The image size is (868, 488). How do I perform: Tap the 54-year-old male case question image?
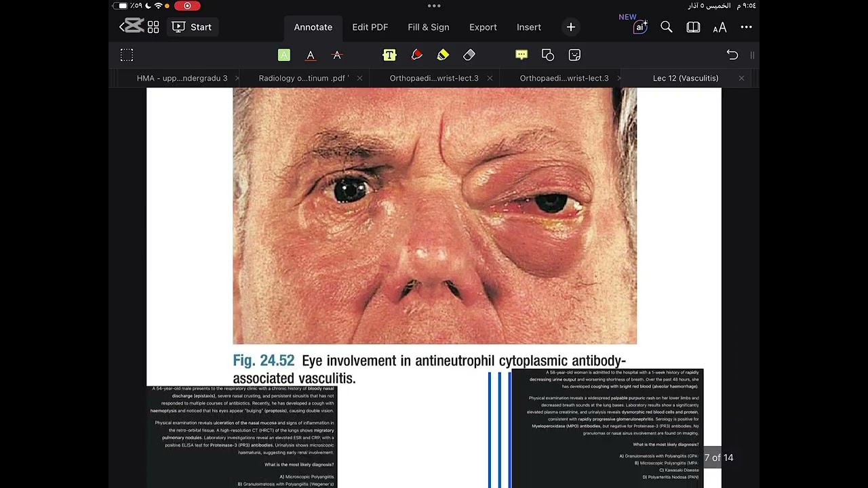point(242,436)
